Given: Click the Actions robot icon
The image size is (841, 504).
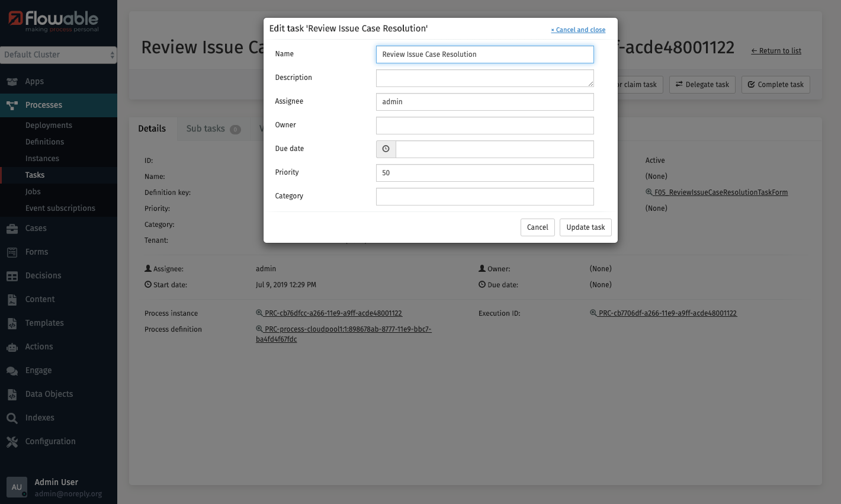Looking at the screenshot, I should pos(12,347).
